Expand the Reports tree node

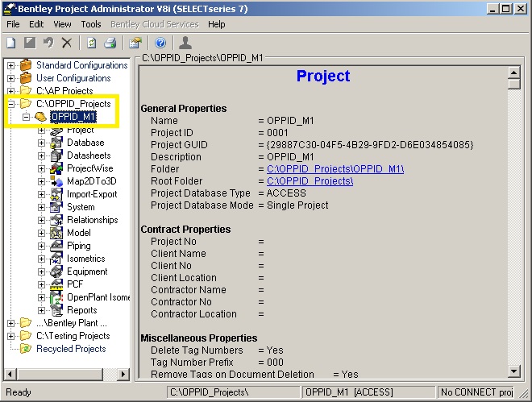coord(41,310)
